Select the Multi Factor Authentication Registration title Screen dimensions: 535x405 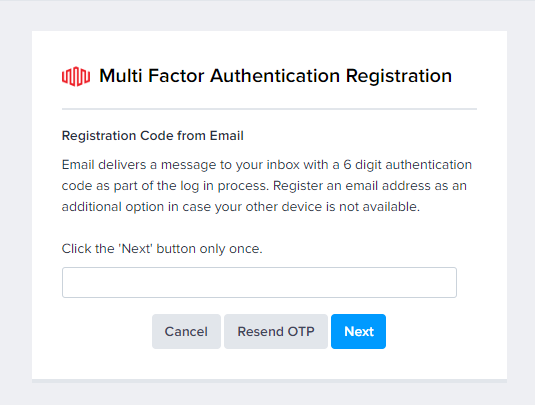point(275,76)
